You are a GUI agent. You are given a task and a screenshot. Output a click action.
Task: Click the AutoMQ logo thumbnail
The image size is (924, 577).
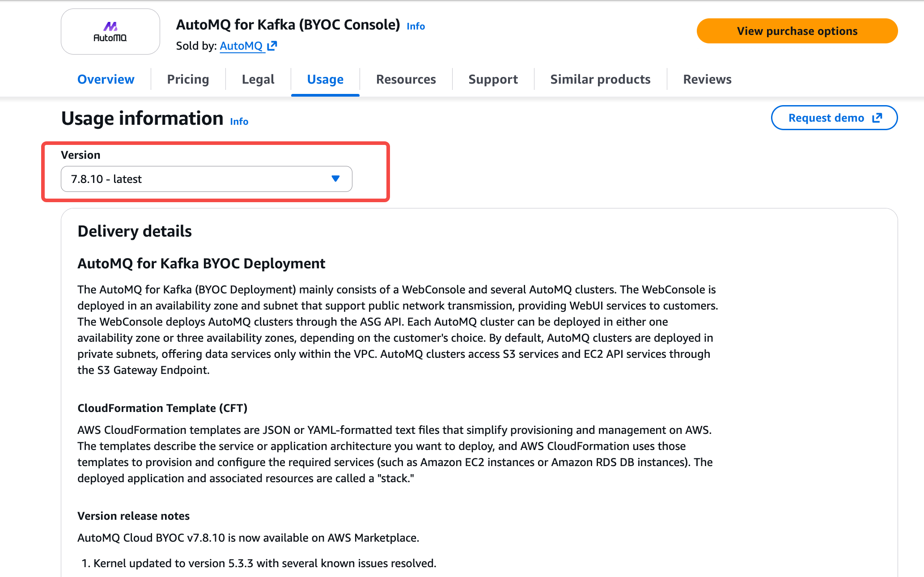pos(110,32)
